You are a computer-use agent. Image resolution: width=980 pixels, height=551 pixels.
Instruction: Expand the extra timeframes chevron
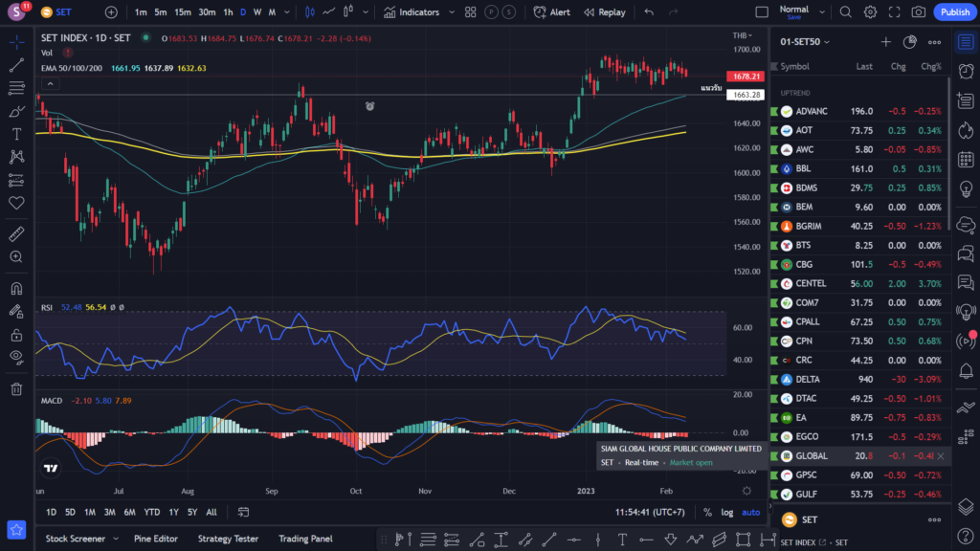[289, 11]
